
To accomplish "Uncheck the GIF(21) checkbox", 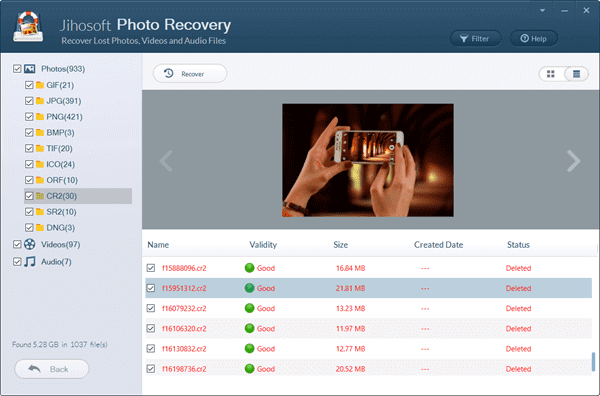I will click(x=29, y=85).
